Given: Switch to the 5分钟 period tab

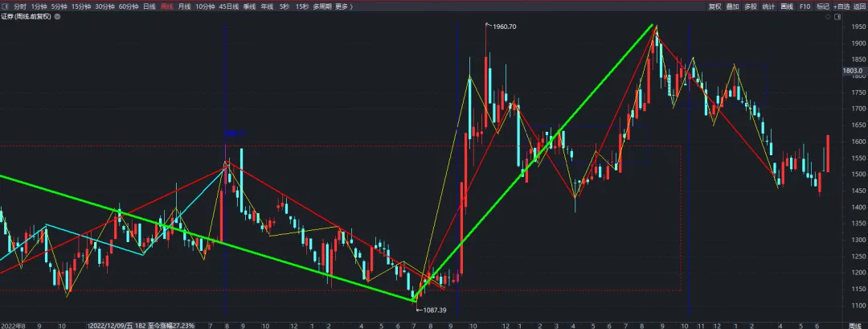Looking at the screenshot, I should [x=59, y=6].
